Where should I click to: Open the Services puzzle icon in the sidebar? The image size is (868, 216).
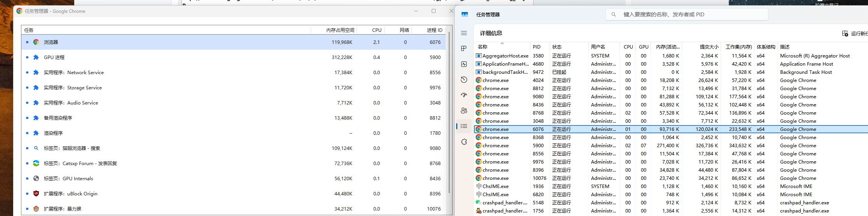[464, 142]
